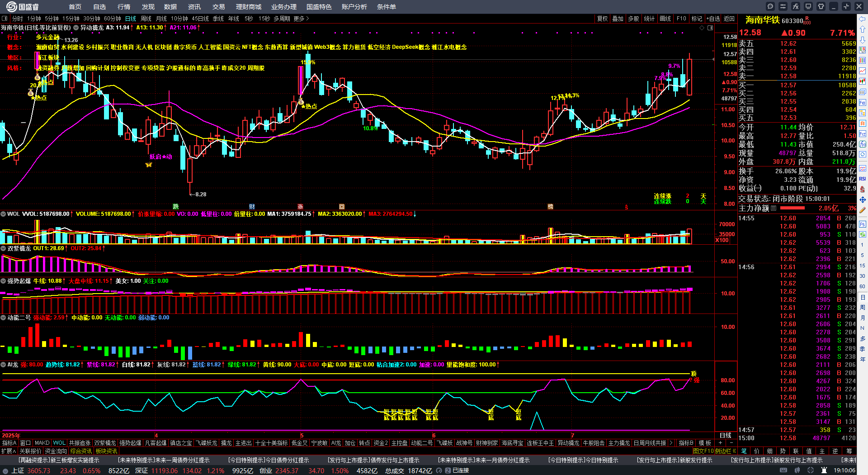Image resolution: width=868 pixels, height=475 pixels.
Task: Expand the 强势起爆 indicator dropdown arrow
Action: click(3, 281)
